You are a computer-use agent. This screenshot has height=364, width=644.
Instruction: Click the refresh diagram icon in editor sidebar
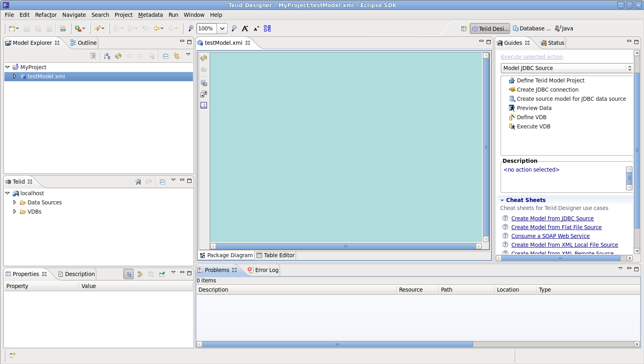(x=204, y=58)
